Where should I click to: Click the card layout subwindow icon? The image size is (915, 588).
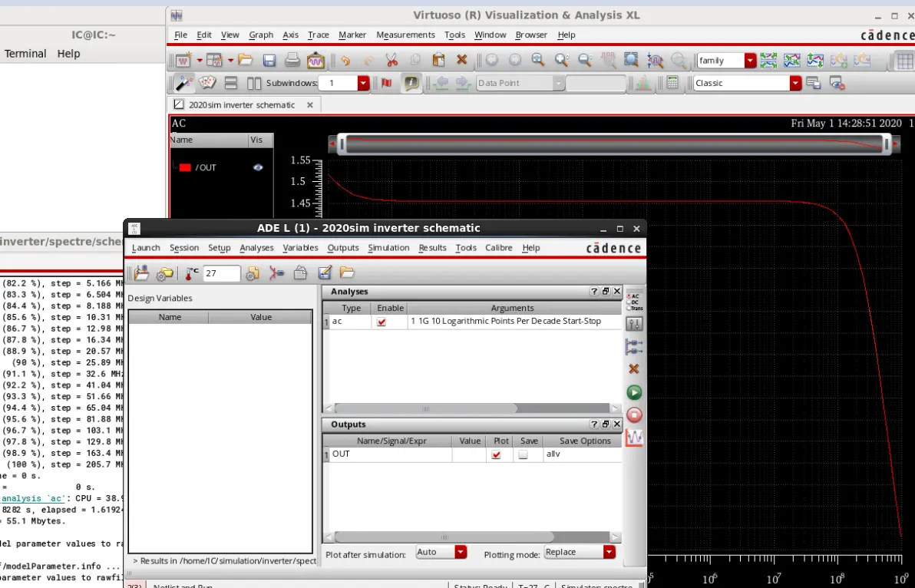click(x=207, y=83)
